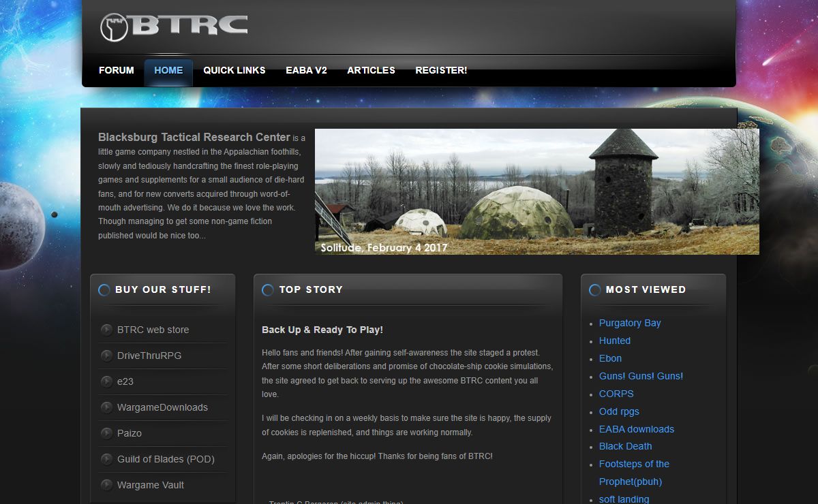Viewport: 818px width, 504px height.
Task: Click the arrow icon next to e23
Action: (x=106, y=381)
